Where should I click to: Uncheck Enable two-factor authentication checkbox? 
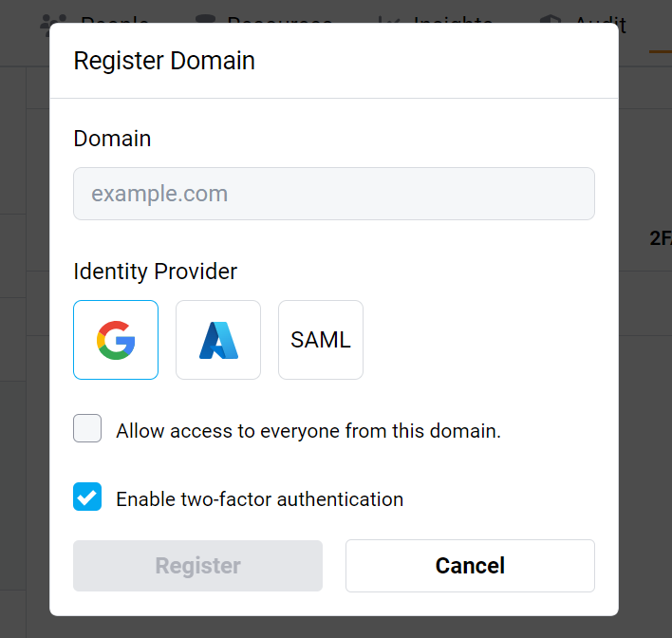pos(87,497)
